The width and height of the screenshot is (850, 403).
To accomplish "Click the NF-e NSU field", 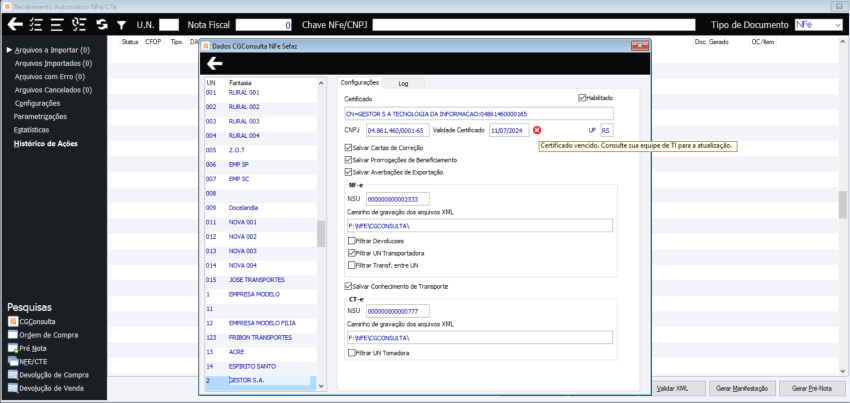I will (x=398, y=199).
